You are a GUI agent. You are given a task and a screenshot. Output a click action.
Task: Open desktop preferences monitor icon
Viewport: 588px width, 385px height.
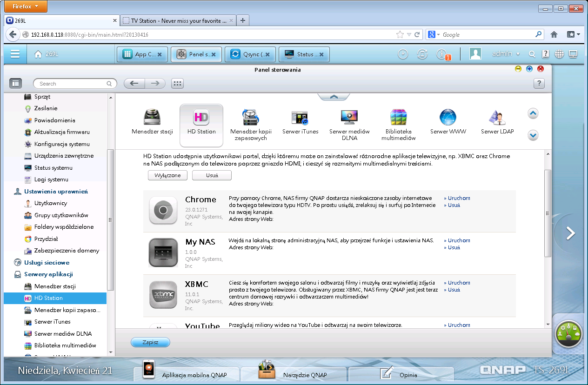click(x=573, y=54)
